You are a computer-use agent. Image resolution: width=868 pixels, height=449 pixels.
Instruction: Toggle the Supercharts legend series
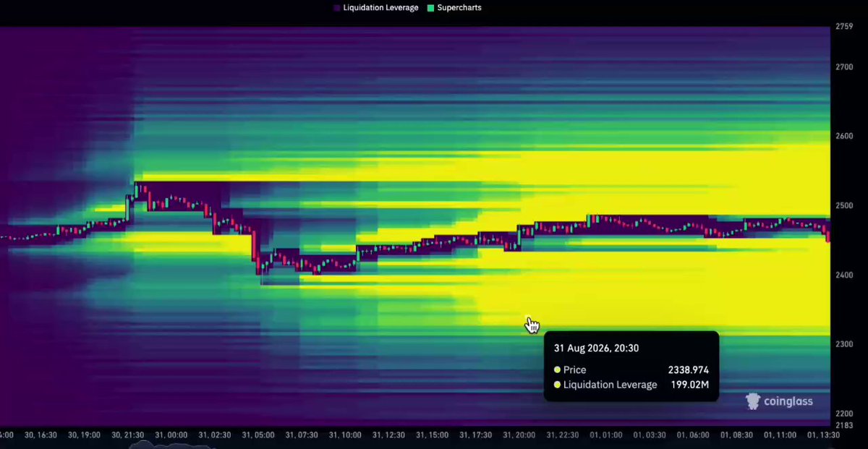(x=454, y=8)
